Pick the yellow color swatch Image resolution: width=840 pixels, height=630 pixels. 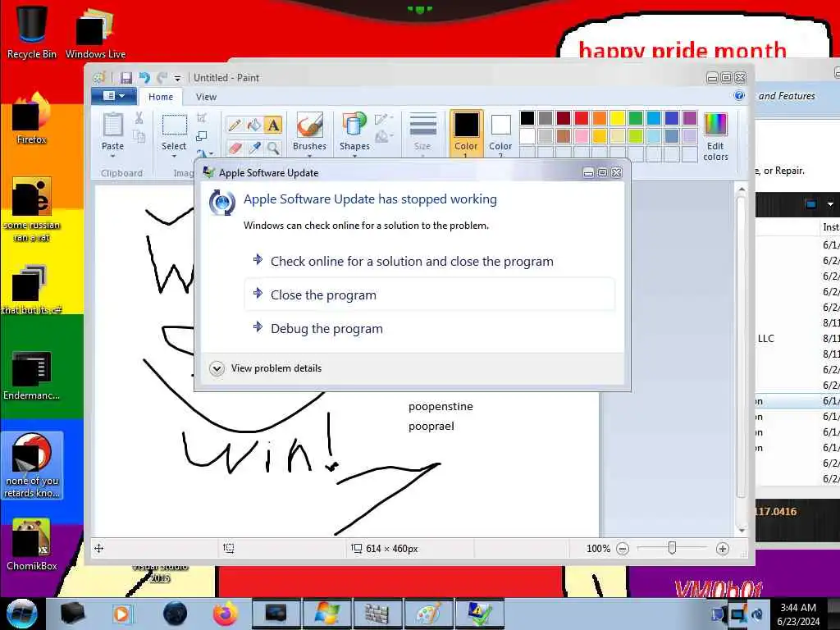tap(617, 118)
